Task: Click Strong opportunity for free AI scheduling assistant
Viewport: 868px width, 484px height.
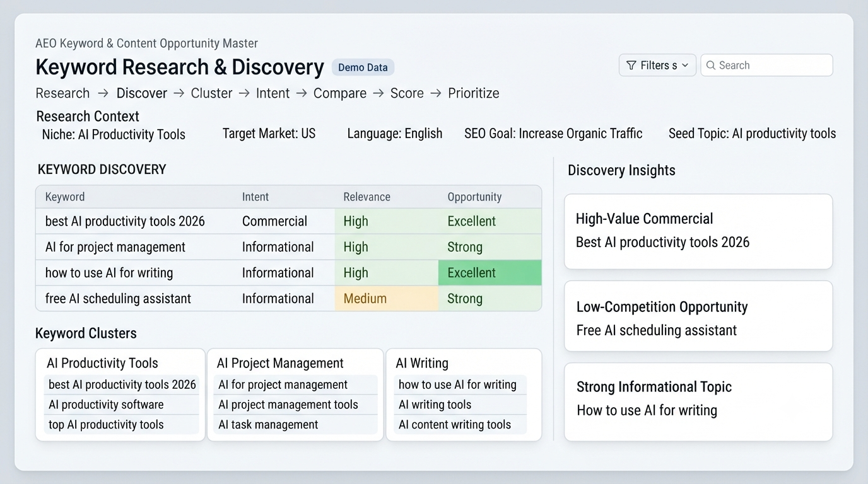Action: point(490,299)
